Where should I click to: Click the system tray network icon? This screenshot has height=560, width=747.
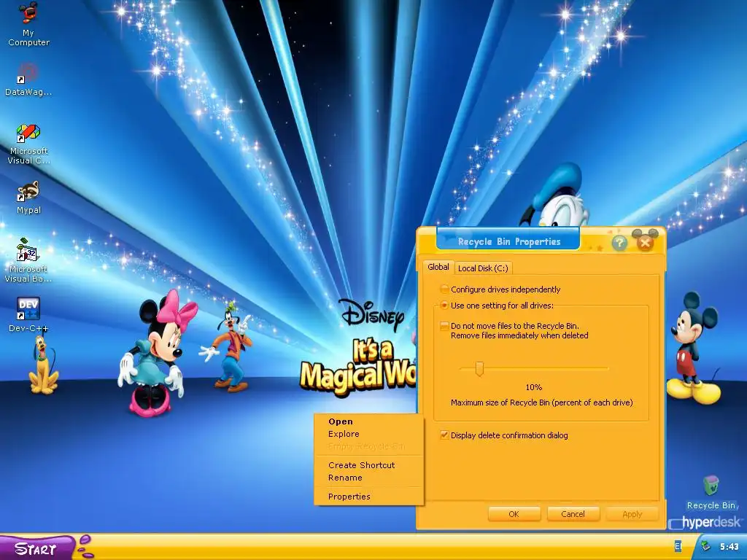[706, 547]
